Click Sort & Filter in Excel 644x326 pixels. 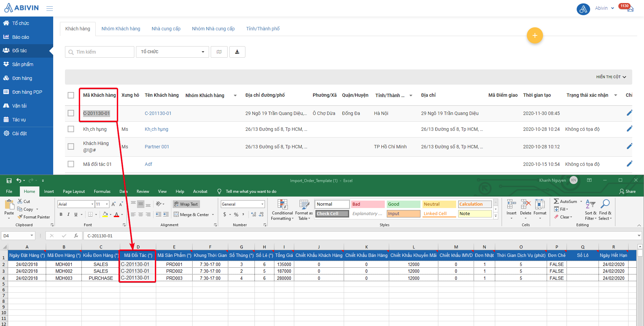point(590,210)
